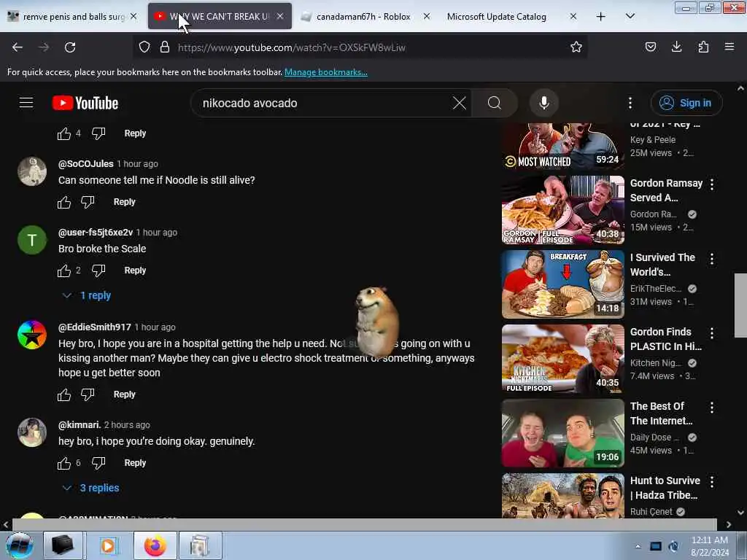Open options for Gordon Finds PLASTIC video
The image size is (747, 560).
point(712,333)
